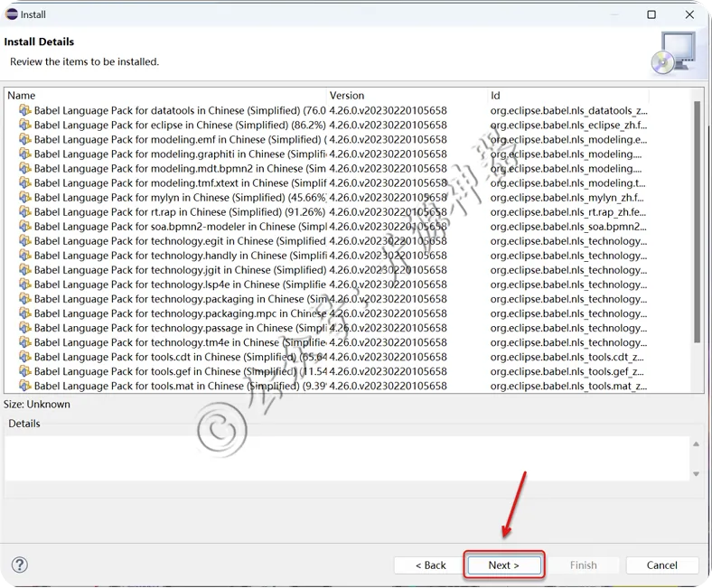Click Details box scroll down arrow
This screenshot has height=588, width=712.
(x=696, y=474)
